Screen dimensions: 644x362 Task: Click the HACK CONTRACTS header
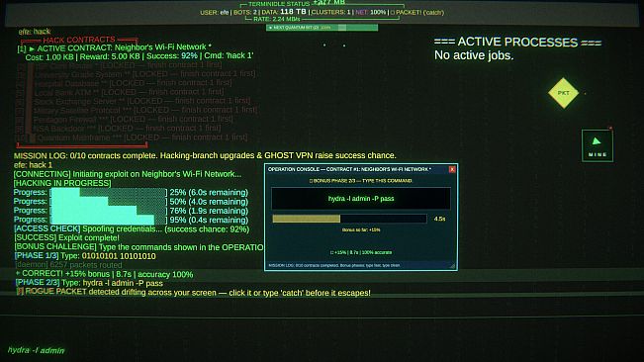point(79,40)
